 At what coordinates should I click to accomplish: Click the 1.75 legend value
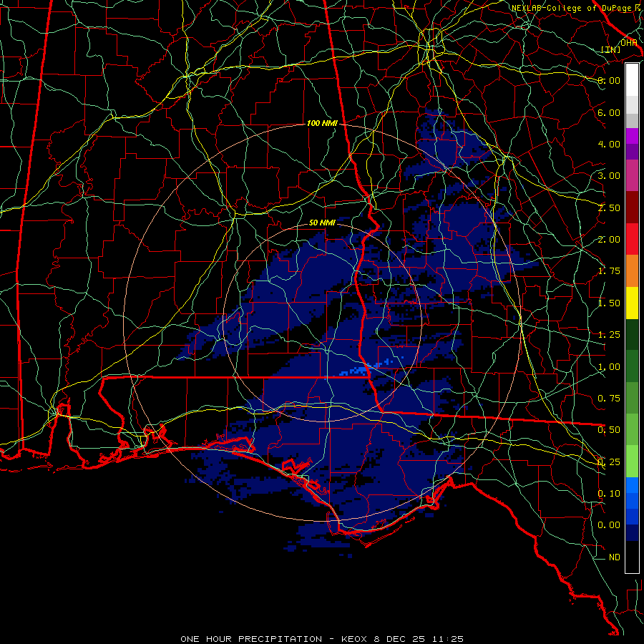pyautogui.click(x=609, y=271)
